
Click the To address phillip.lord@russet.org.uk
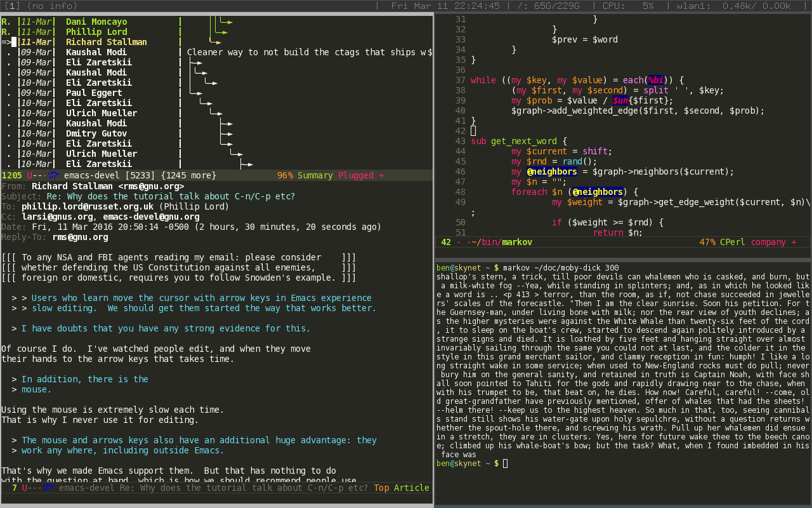[x=88, y=206]
